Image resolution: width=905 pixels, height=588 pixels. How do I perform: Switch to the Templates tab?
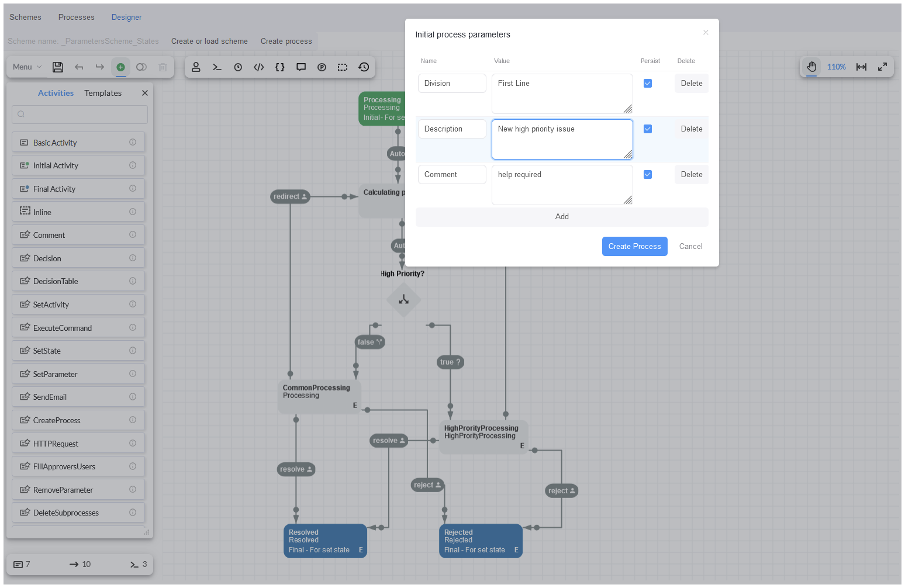(103, 94)
